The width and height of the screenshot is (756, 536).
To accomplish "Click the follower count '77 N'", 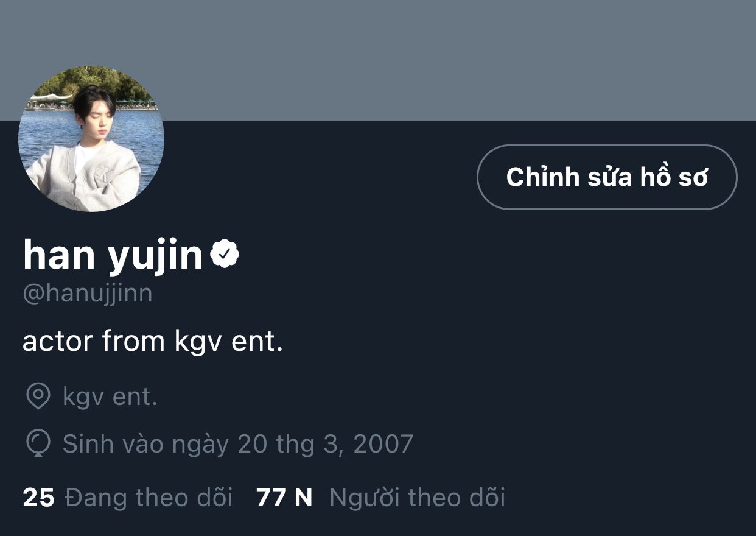I will 284,498.
